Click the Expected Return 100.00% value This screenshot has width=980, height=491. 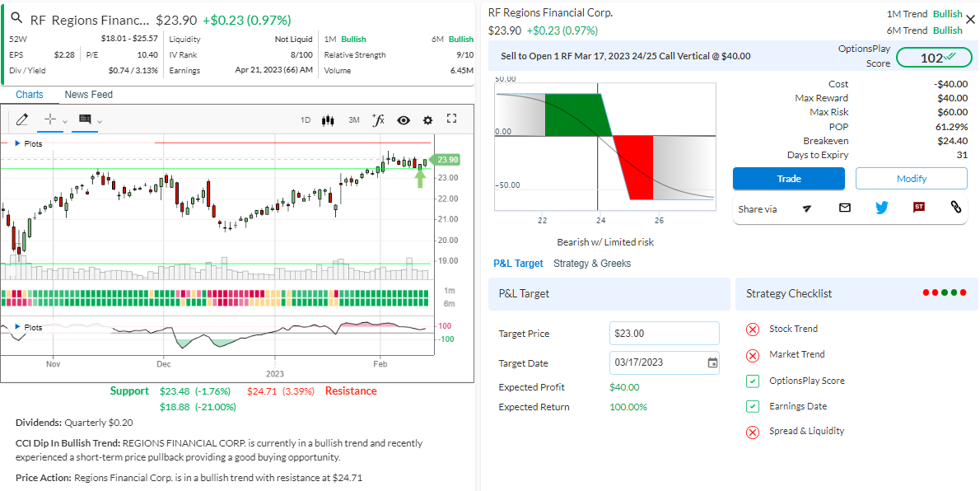[628, 407]
